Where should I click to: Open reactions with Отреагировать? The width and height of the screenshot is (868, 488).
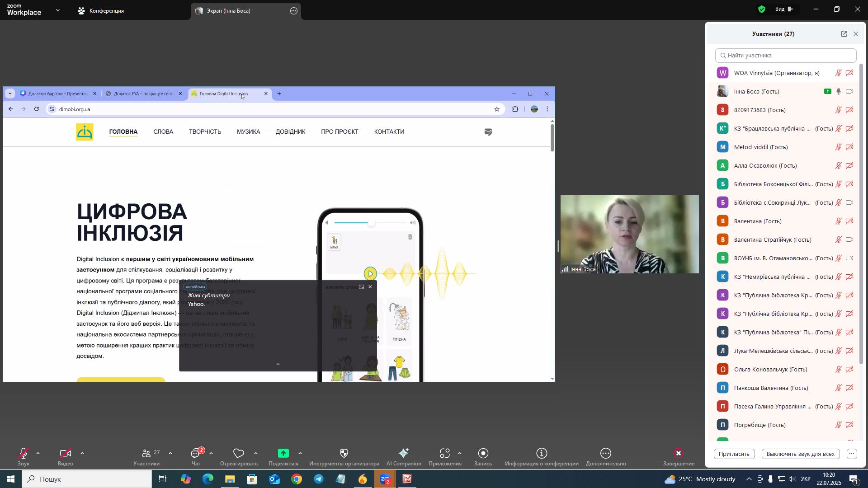click(x=239, y=457)
